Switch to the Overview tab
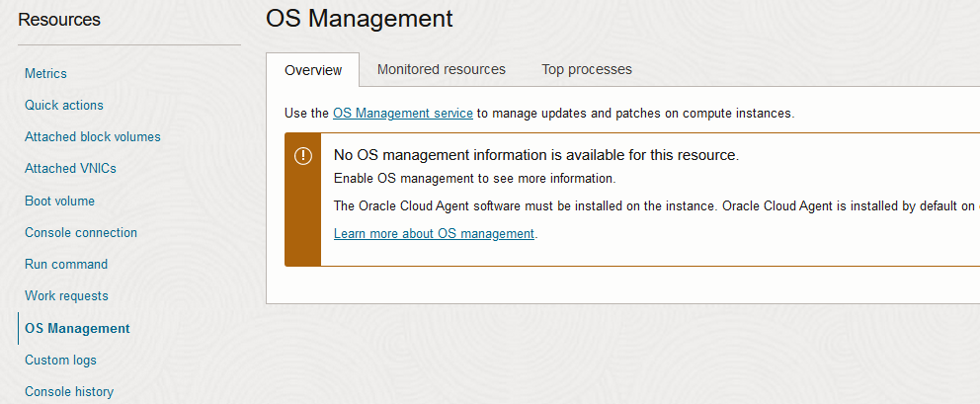Image resolution: width=980 pixels, height=404 pixels. tap(313, 69)
